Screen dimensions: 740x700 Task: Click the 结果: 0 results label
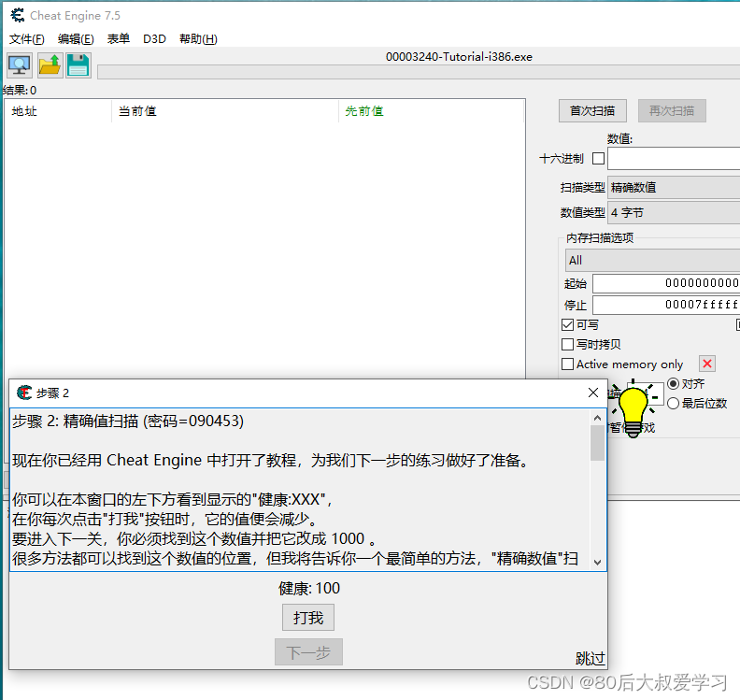[x=20, y=90]
